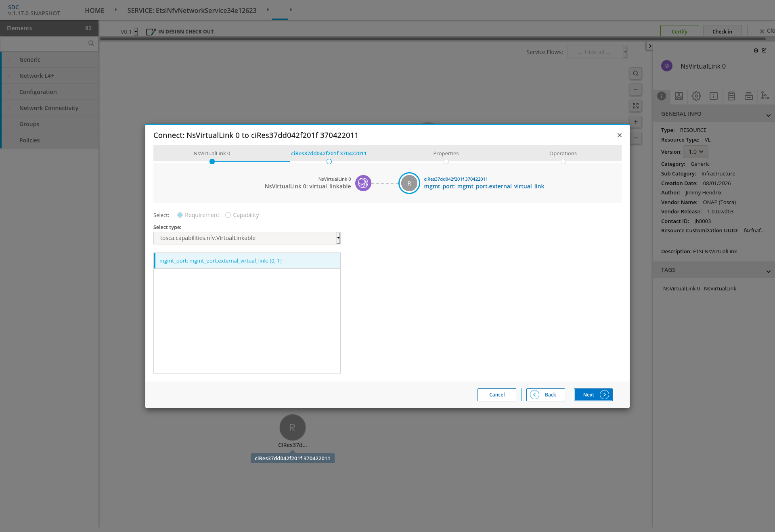Viewport: 775px width, 532px height.
Task: Open the inputs printer-like tab icon
Action: coord(749,96)
